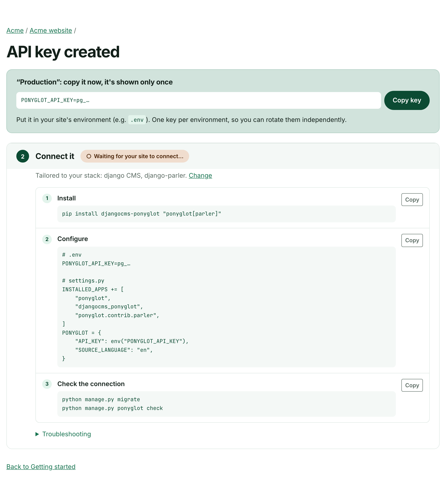446x504 pixels.
Task: Click the '"API_KEY": env("PONYGLOT_API_KEY"),' line
Action: pyautogui.click(x=132, y=341)
